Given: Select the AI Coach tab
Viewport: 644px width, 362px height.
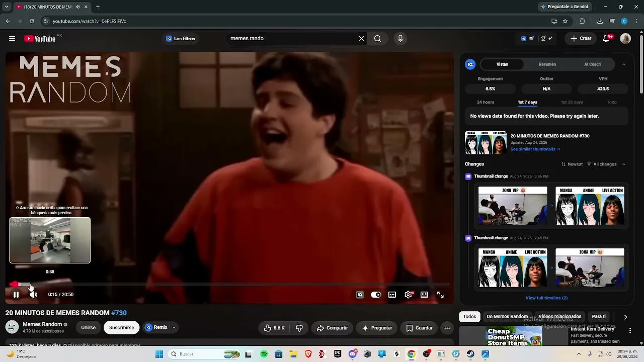Looking at the screenshot, I should pyautogui.click(x=592, y=64).
